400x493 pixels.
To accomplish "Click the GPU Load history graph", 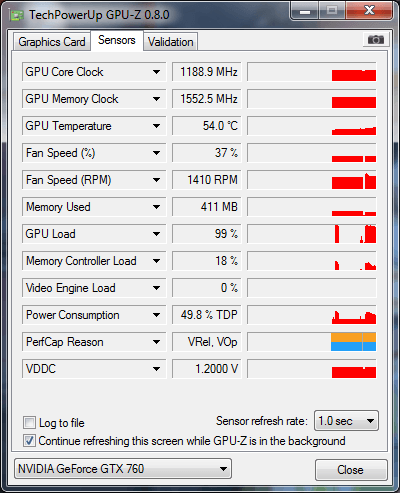I will (x=312, y=234).
